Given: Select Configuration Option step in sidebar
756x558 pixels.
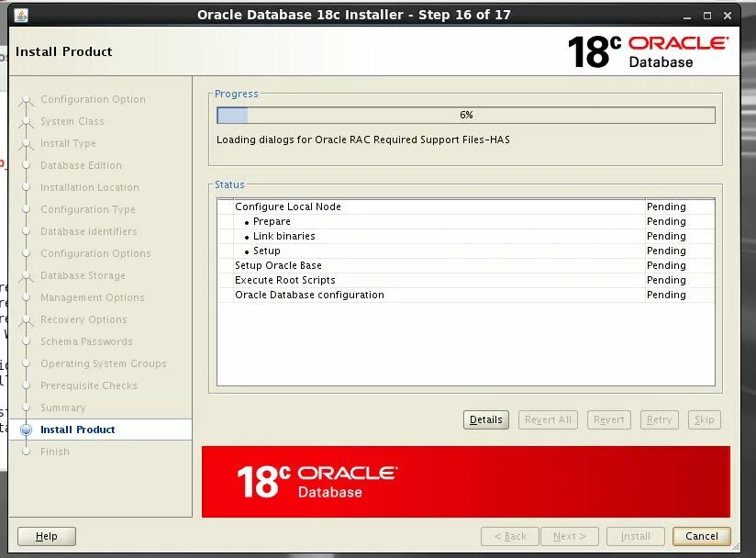Looking at the screenshot, I should coord(93,99).
